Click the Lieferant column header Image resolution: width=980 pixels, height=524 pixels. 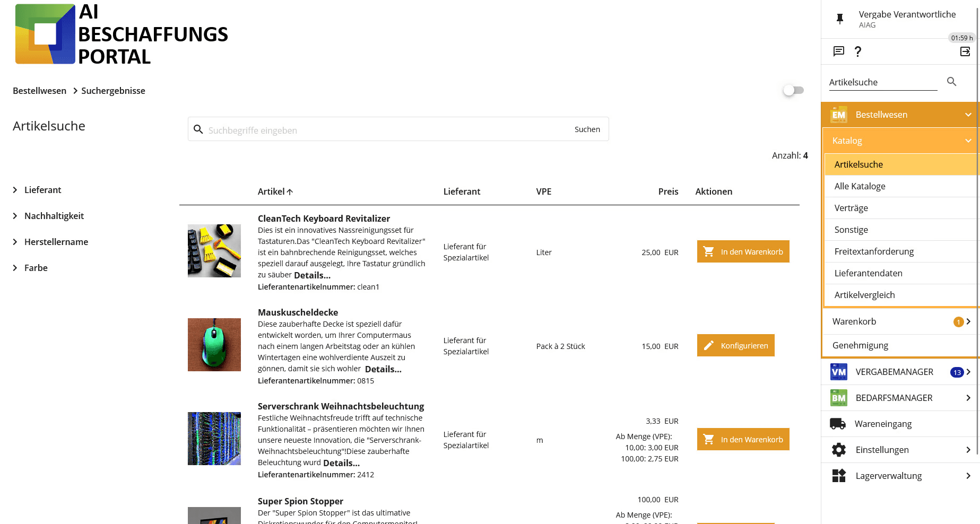462,191
